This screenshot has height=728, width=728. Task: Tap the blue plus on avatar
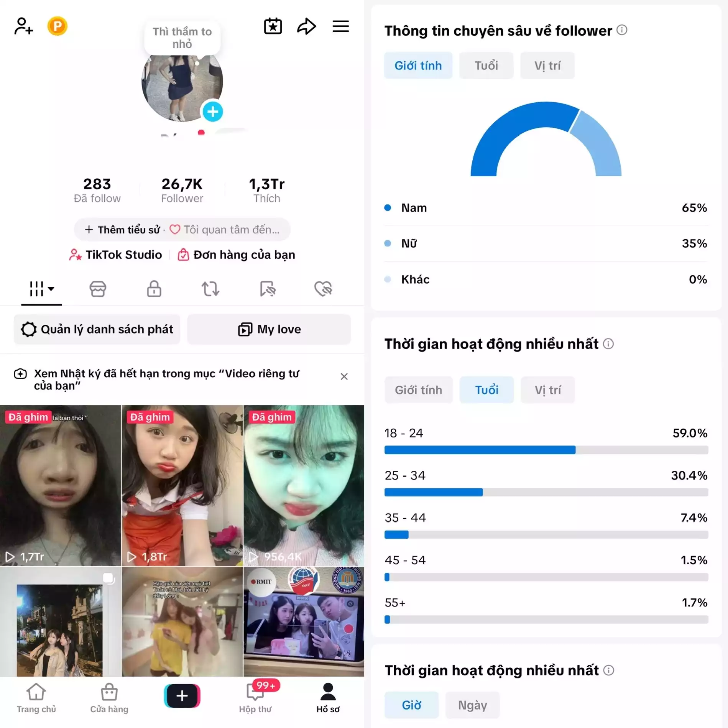coord(212,112)
